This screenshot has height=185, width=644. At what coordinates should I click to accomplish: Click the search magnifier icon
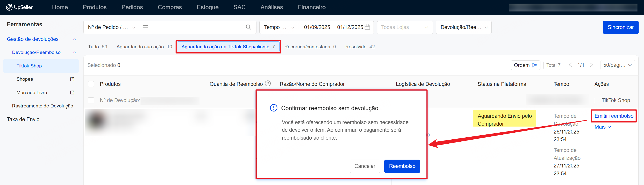click(248, 27)
